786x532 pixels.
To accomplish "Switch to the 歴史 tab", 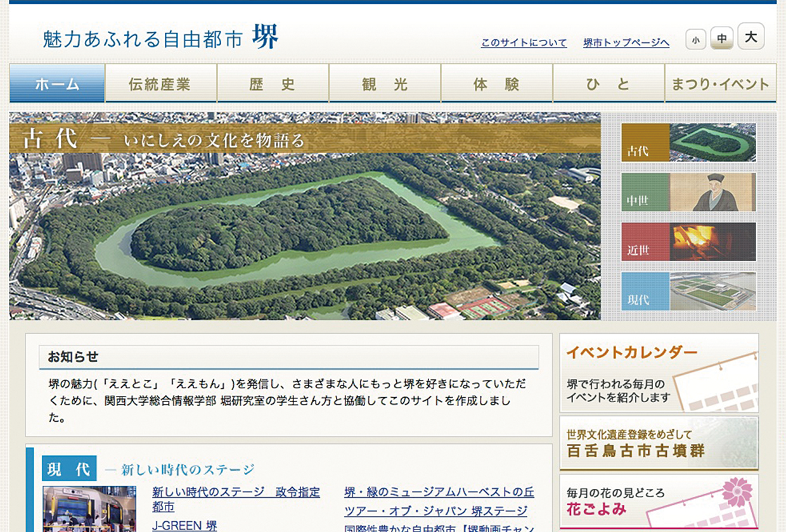I will [273, 84].
